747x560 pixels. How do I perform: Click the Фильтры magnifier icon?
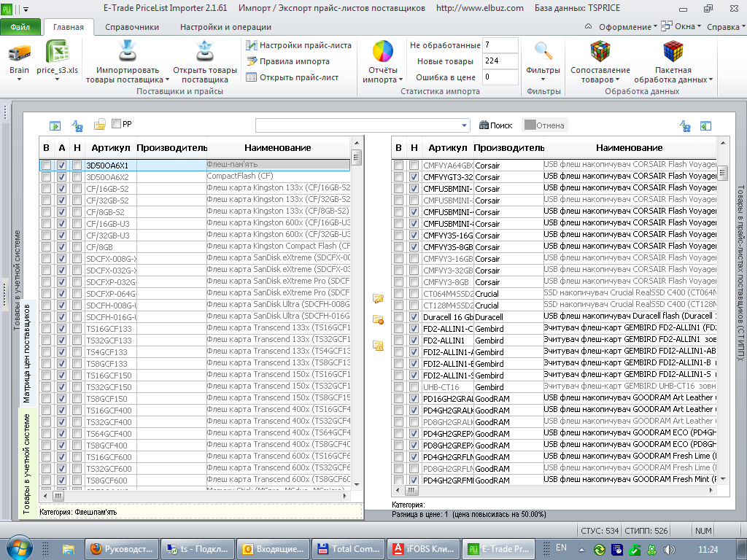[x=543, y=52]
